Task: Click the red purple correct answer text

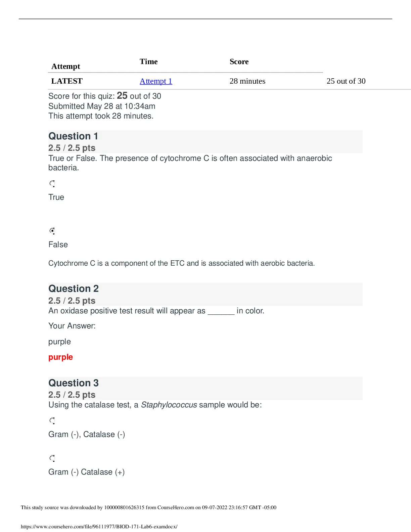Action: [60, 357]
